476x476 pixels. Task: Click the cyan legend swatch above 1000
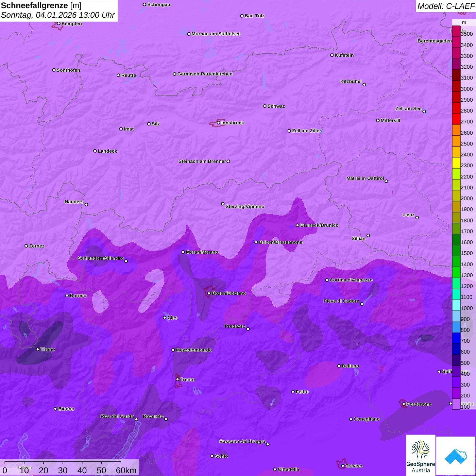(x=456, y=305)
